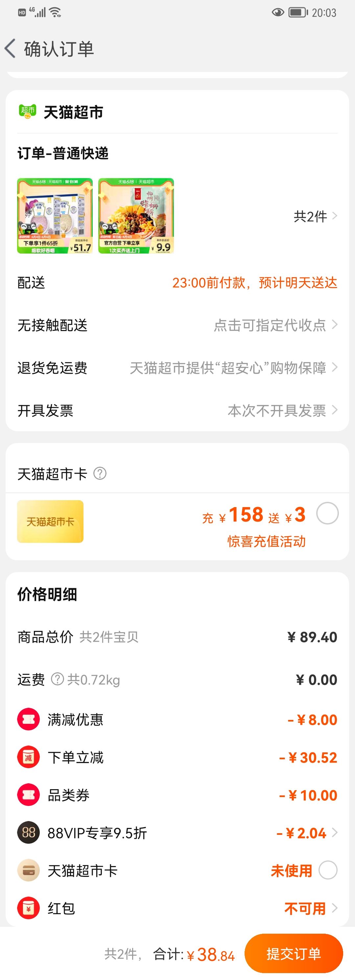Submit order with 提交订单 button

coord(294,953)
